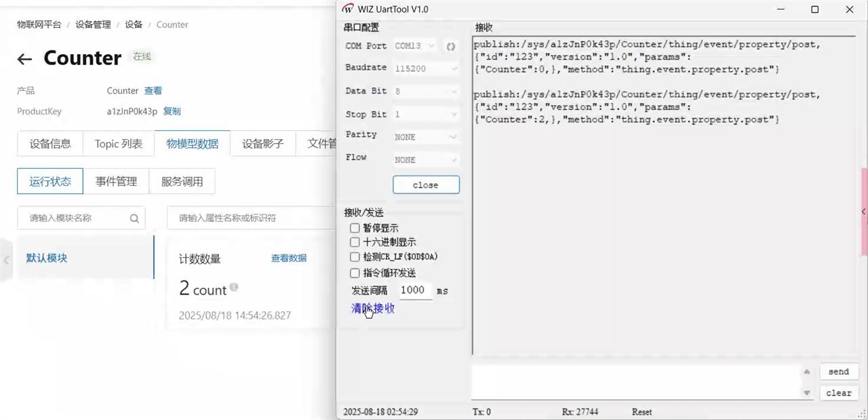Screen dimensions: 868x420
Task: Click the 在线 status badge
Action: [x=142, y=57]
